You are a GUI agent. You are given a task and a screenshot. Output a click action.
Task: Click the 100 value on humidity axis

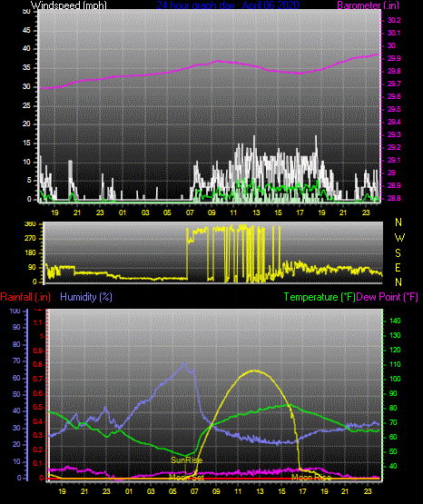coord(15,311)
